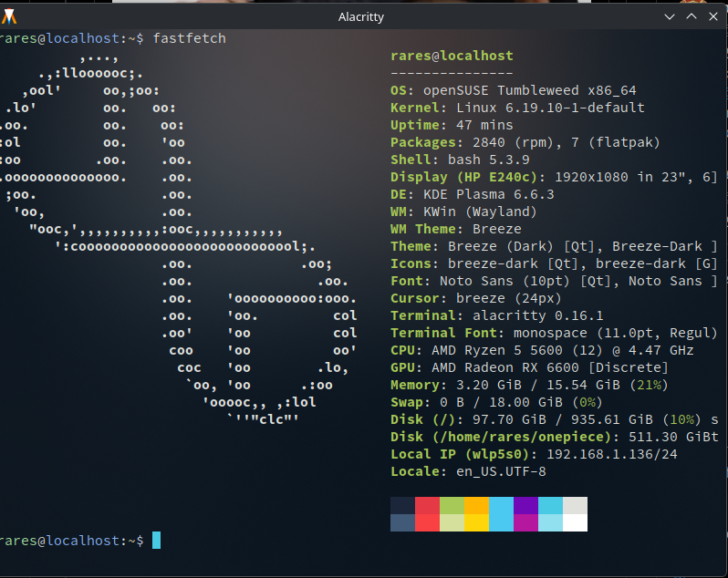Viewport: 728px width, 578px height.
Task: Click the bright yellow swatch in bottom palette row
Action: (476, 522)
